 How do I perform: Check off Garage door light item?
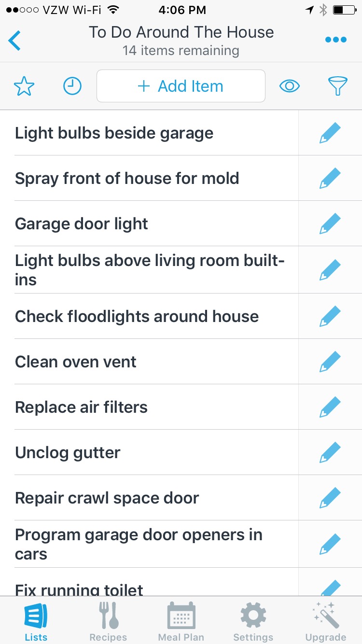click(x=82, y=224)
